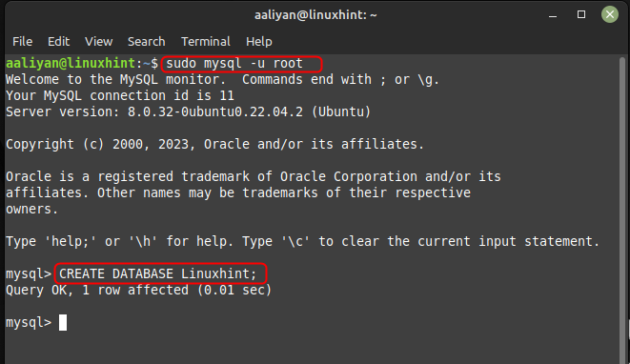Screen dimensions: 630x364
Task: Click the window title aaliyan@linuxhint
Action: click(315, 15)
